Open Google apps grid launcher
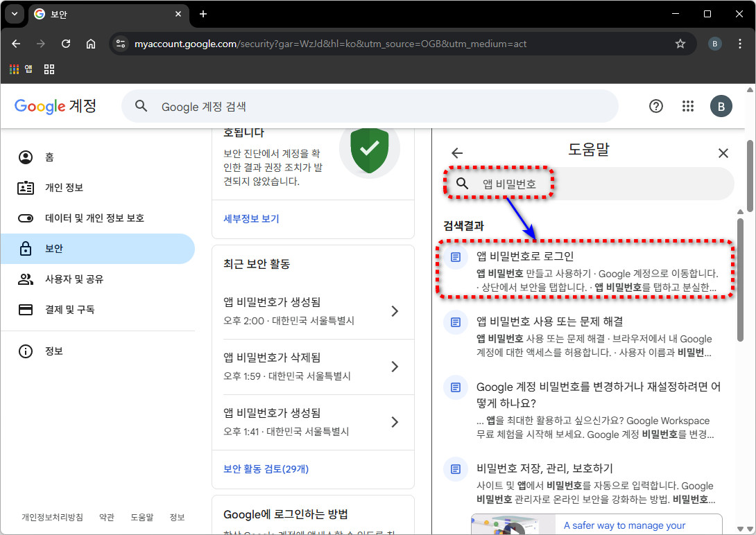756x535 pixels. click(688, 106)
